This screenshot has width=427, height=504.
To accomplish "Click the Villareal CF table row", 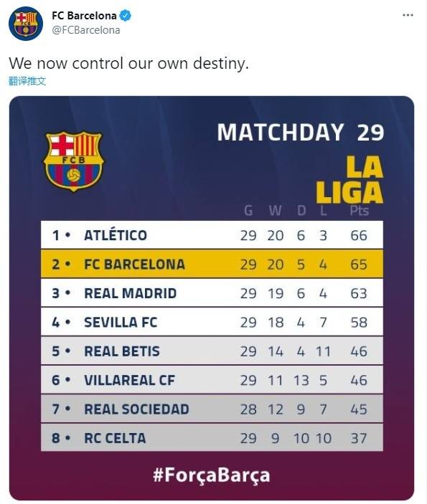I will click(212, 379).
